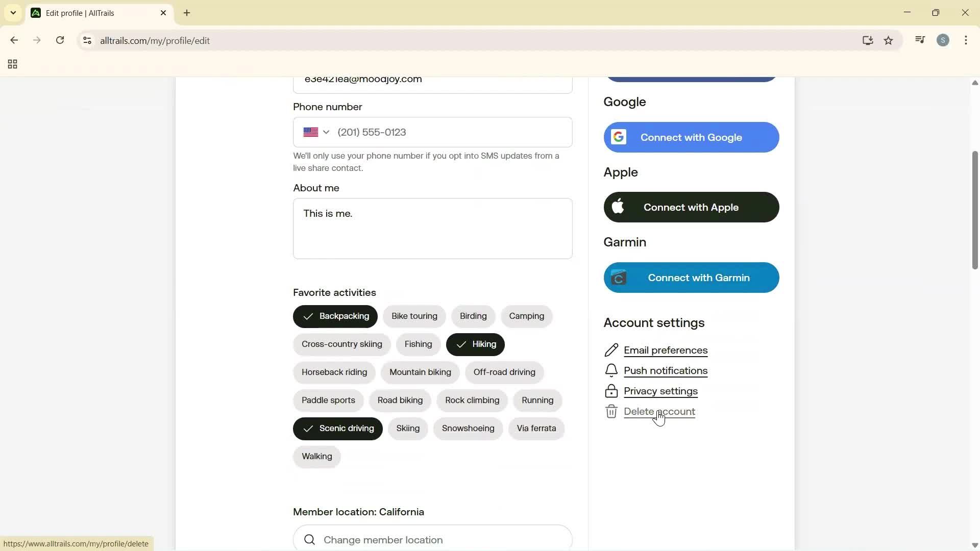Open the Delete account link

click(660, 411)
